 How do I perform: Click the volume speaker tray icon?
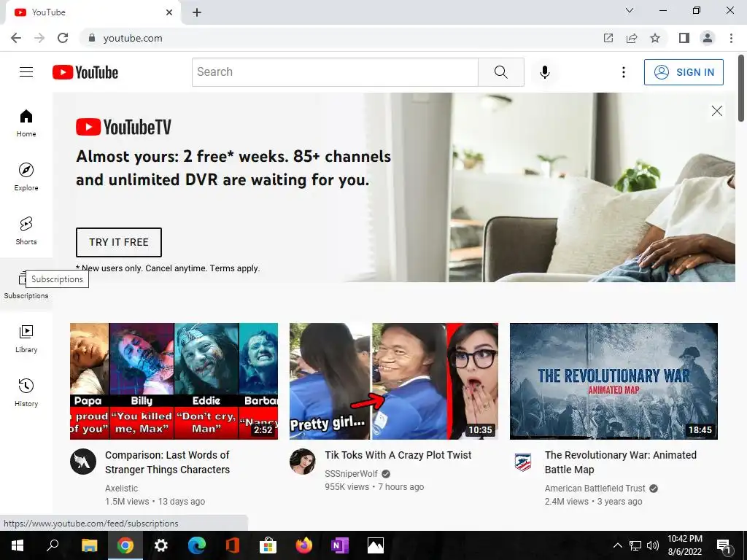[653, 545]
